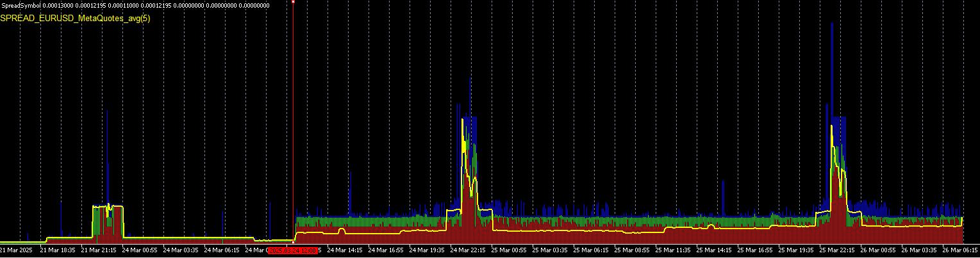Click the '21 Mar 21:15' time axis label
Viewport: 980px width, 258px height.
pos(99,250)
